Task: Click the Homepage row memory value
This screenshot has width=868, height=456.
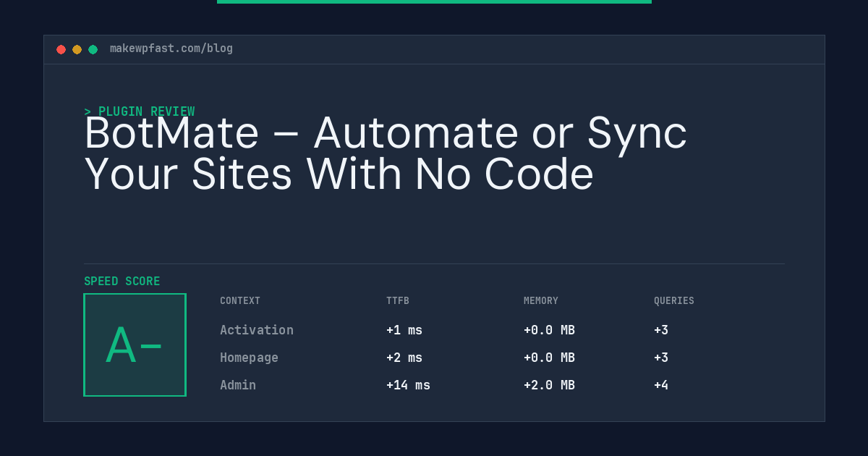Action: click(x=549, y=358)
